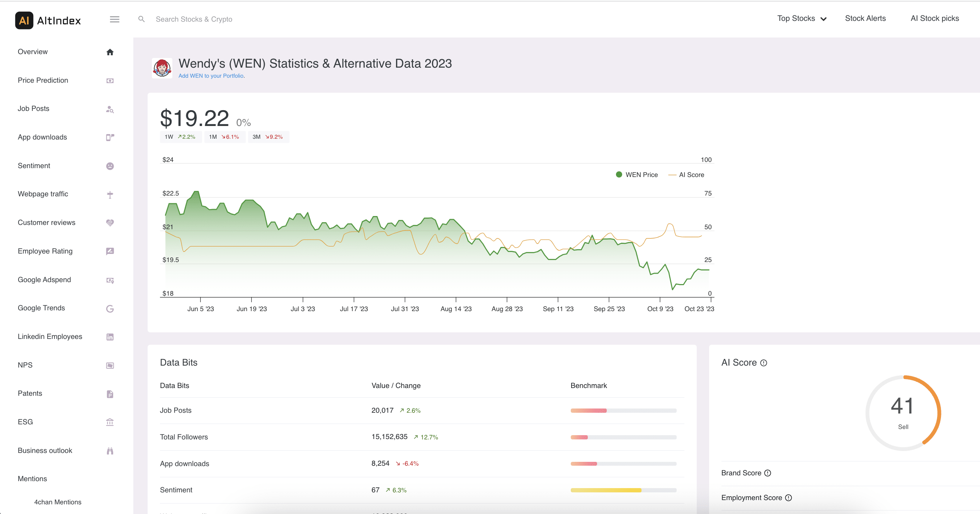
Task: Click the Benchmark column header
Action: pos(589,386)
